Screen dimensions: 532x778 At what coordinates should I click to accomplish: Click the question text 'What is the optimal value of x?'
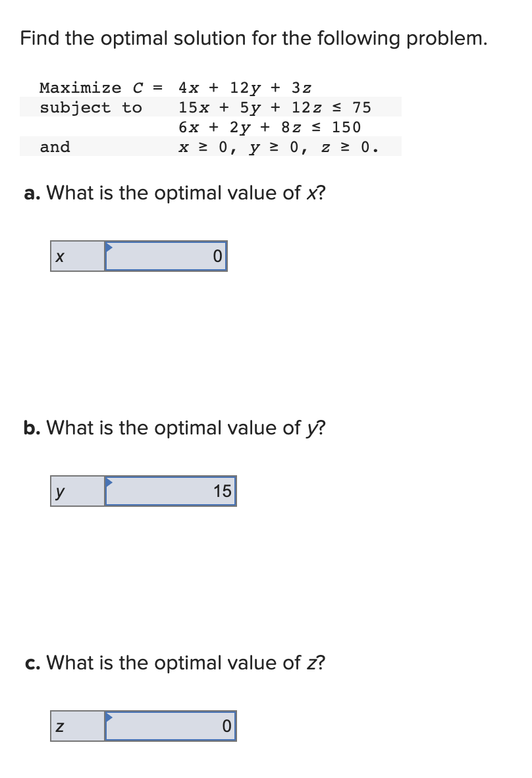(x=184, y=193)
